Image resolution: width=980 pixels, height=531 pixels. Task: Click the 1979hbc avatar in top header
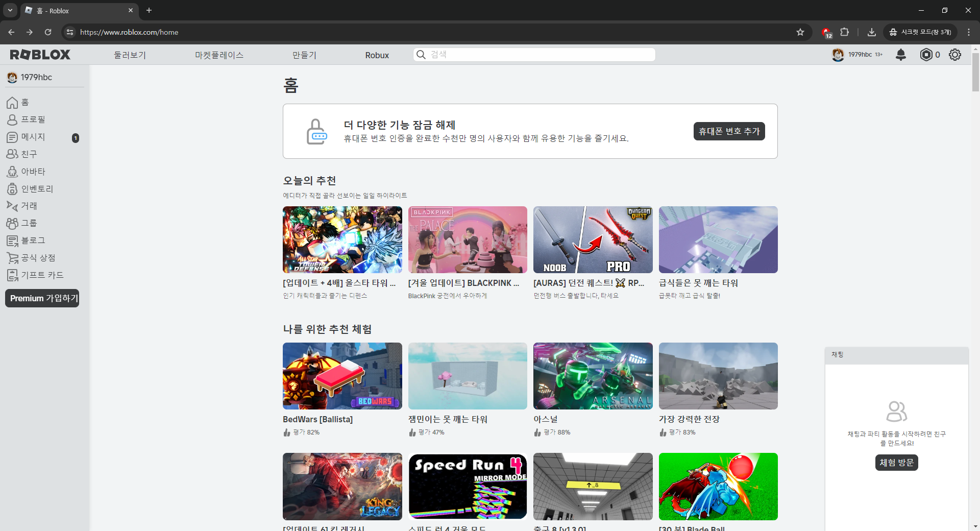point(838,55)
